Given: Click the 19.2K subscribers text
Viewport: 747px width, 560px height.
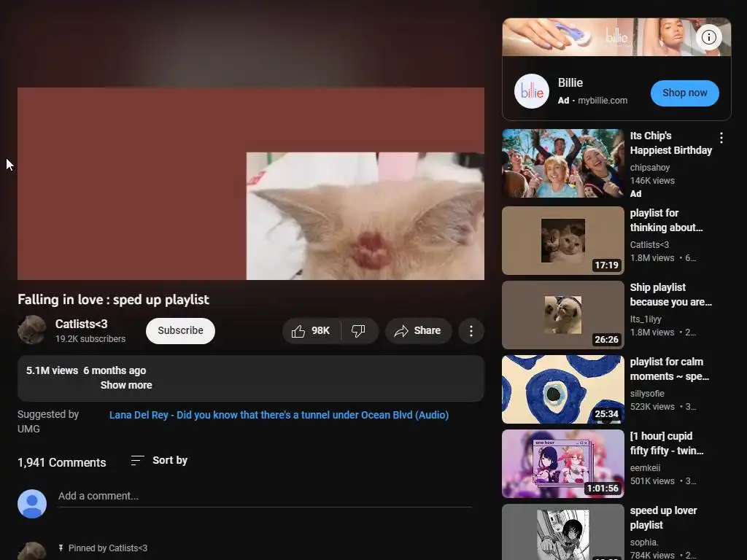Looking at the screenshot, I should (x=90, y=339).
